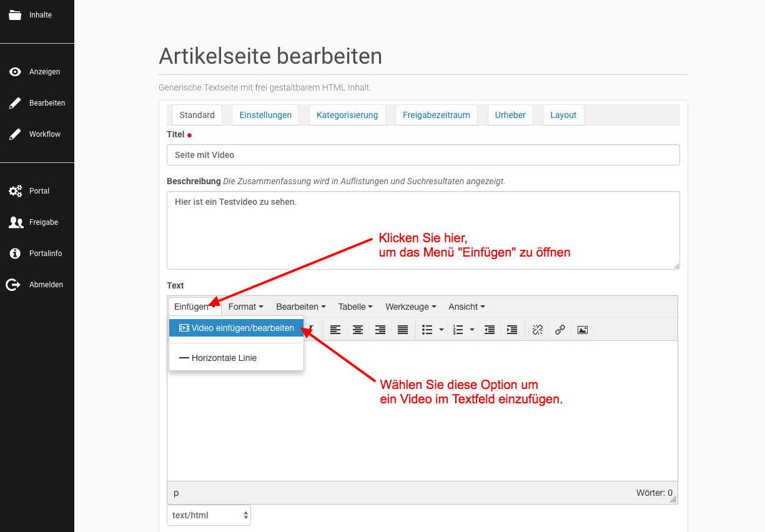
Task: Click the align right icon
Action: pyautogui.click(x=380, y=330)
